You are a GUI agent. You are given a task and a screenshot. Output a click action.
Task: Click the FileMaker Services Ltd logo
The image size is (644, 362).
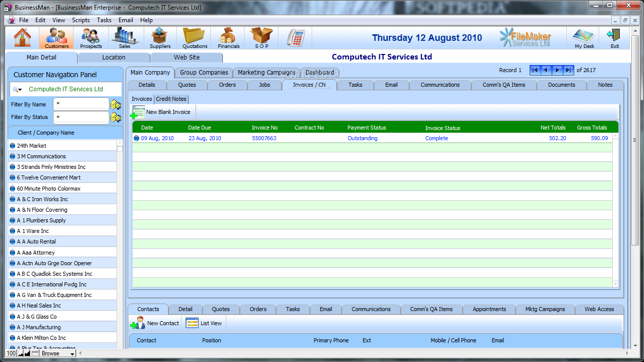click(x=525, y=38)
